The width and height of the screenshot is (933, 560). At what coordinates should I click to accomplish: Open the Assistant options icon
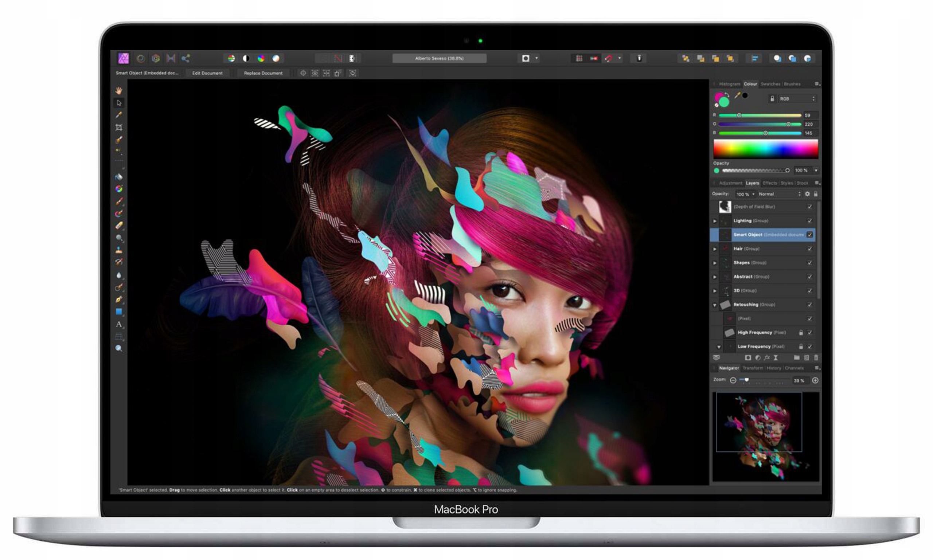point(639,58)
